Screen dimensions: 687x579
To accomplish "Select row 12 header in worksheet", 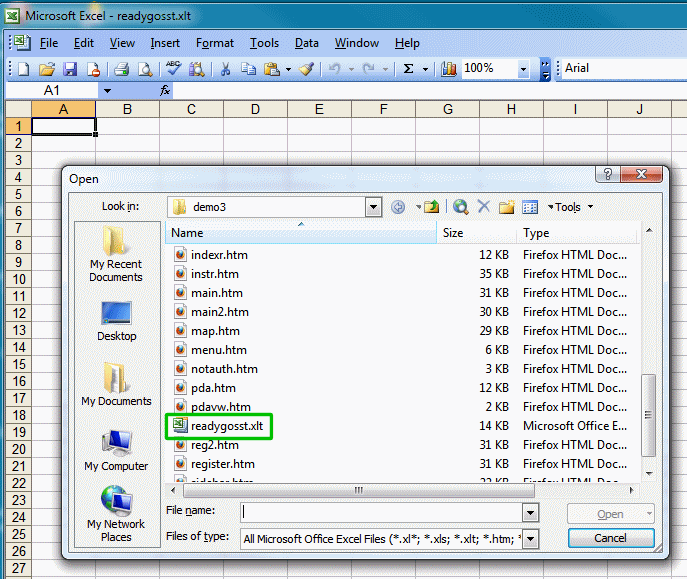I will pos(18,313).
